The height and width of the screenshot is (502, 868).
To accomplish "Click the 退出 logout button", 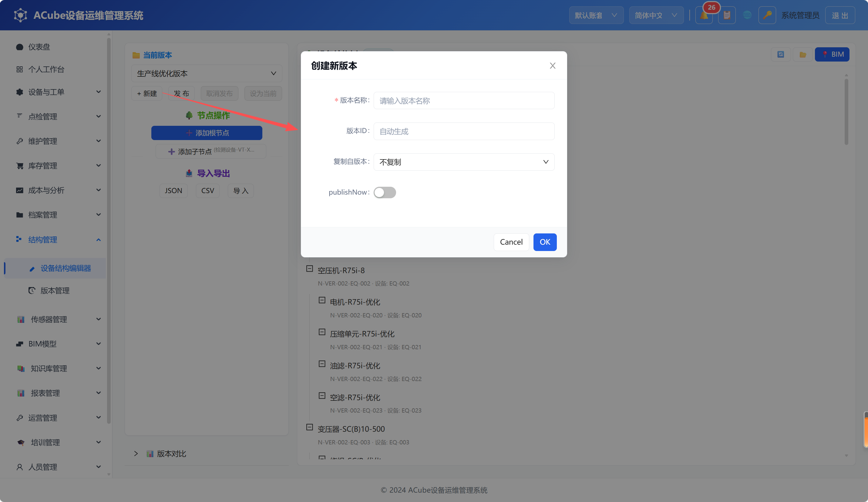I will 840,15.
